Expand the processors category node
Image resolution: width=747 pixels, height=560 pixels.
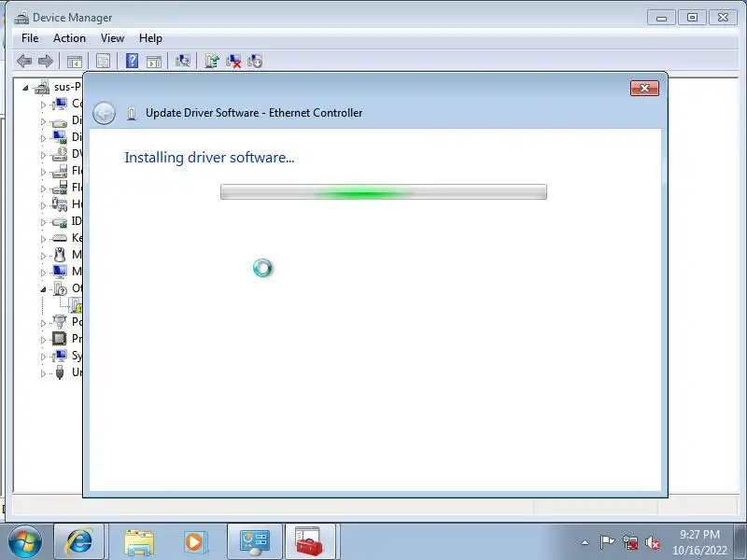pos(43,340)
